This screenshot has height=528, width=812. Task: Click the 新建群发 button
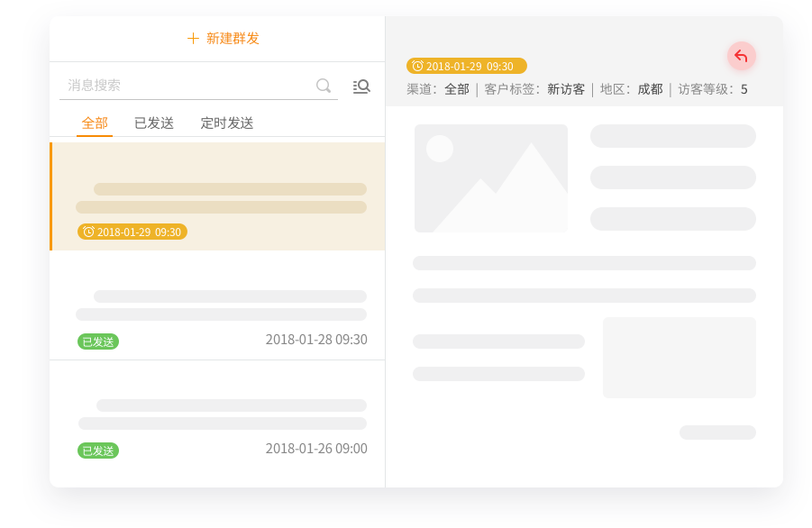click(x=223, y=39)
